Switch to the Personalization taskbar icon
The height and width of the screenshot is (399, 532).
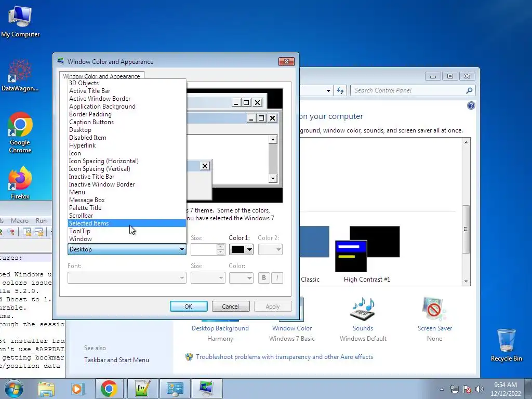(x=207, y=389)
